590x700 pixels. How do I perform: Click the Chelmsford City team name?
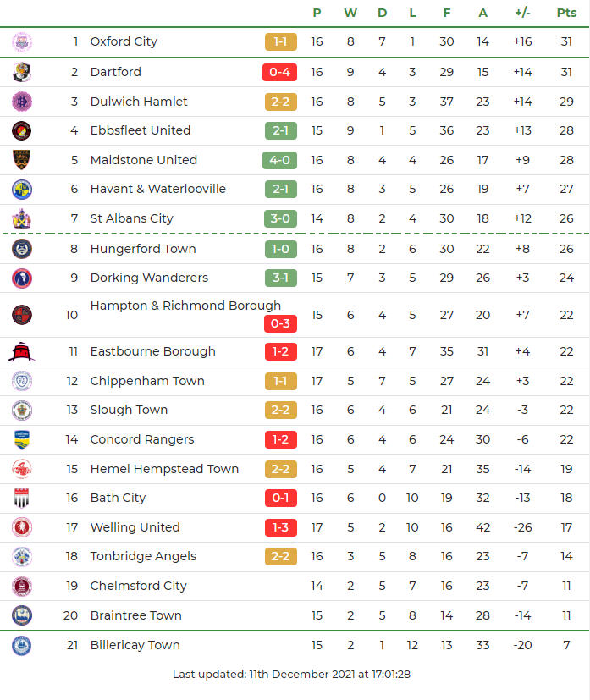(138, 586)
